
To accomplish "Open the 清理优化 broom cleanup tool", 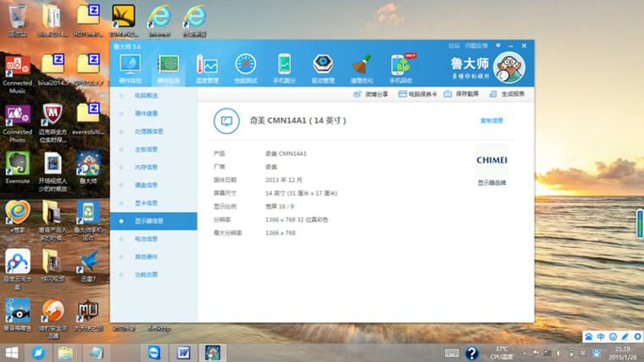I will 362,69.
